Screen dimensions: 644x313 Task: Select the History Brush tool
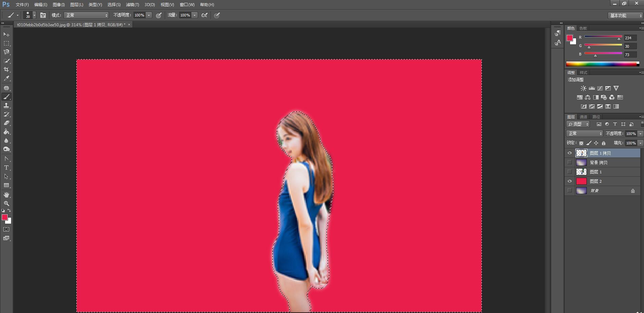tap(6, 114)
